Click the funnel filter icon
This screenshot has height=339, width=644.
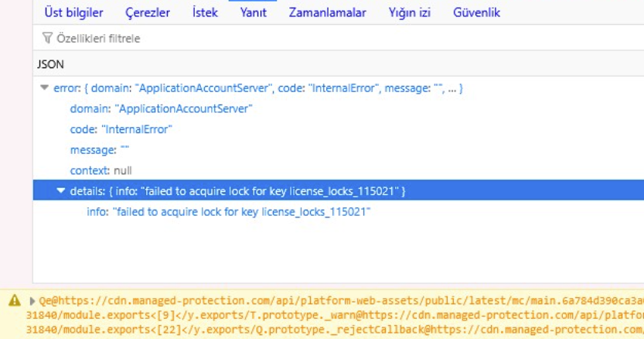[x=47, y=38]
